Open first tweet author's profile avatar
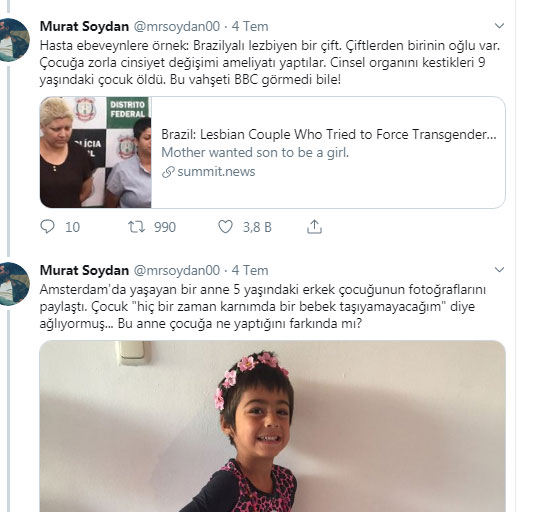Image resolution: width=534 pixels, height=512 pixels. click(14, 40)
